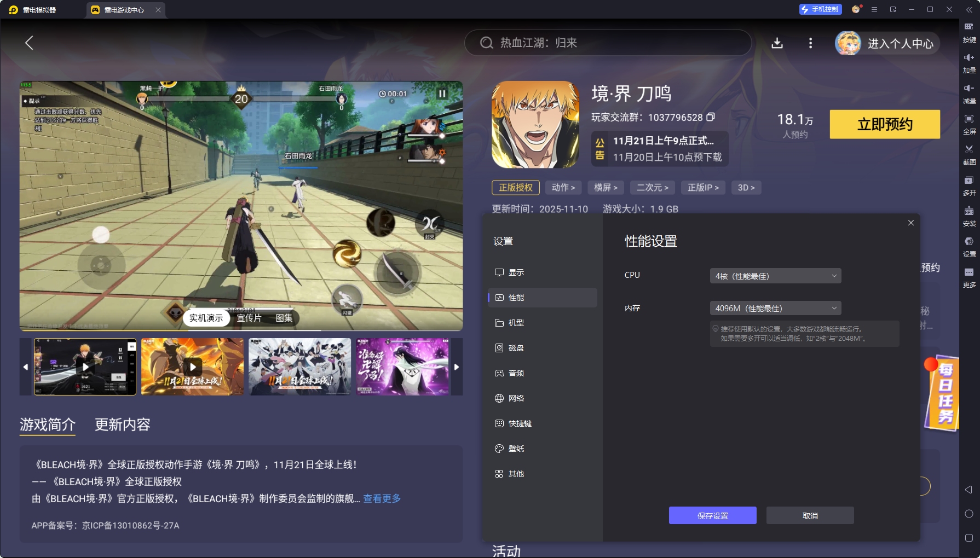Select the first gameplay video thumbnail
Screen dimensions: 980x558
[x=85, y=367]
